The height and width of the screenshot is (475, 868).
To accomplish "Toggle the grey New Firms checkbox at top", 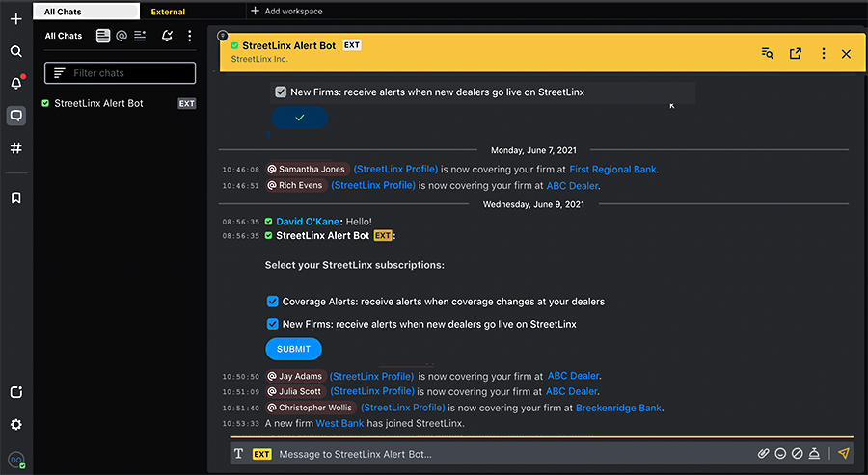I will (281, 92).
